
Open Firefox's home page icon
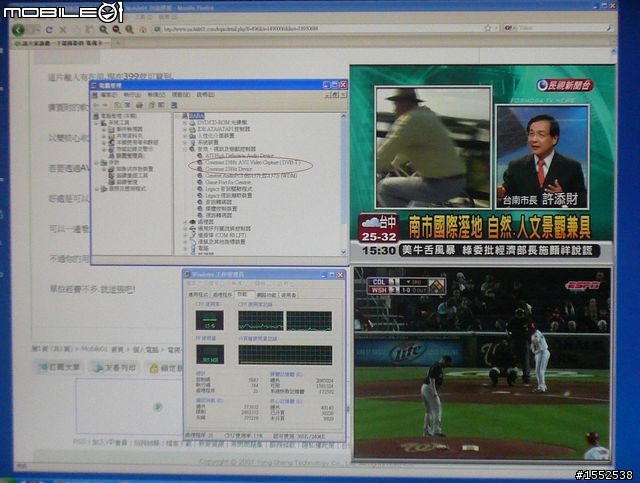point(143,29)
